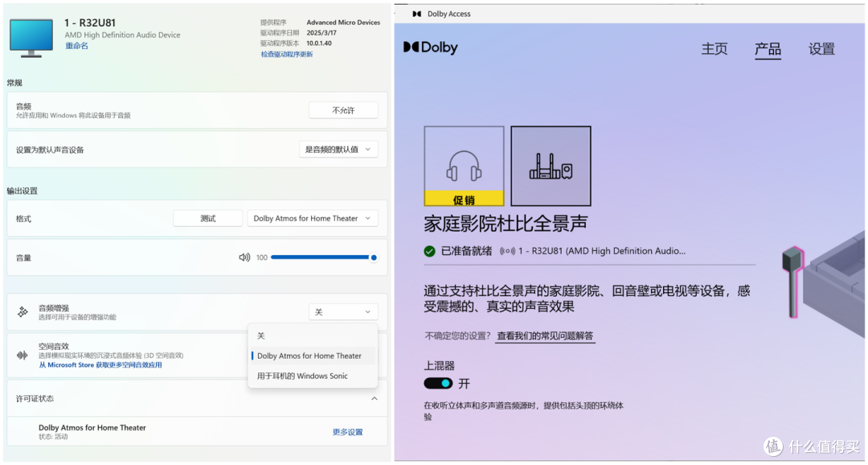Choose 关 in the spatial sound list

coord(313,335)
